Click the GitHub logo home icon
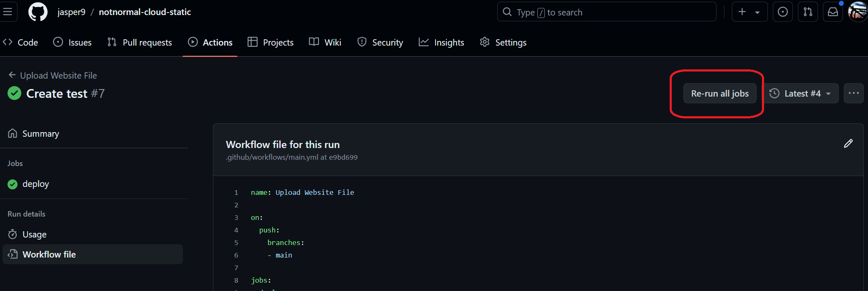 pyautogui.click(x=38, y=12)
